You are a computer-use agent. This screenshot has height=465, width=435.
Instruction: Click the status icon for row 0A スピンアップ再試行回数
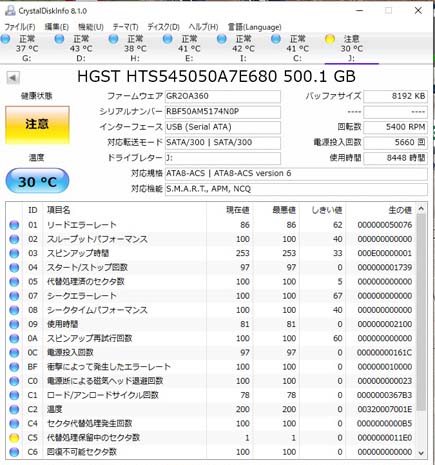coord(14,339)
